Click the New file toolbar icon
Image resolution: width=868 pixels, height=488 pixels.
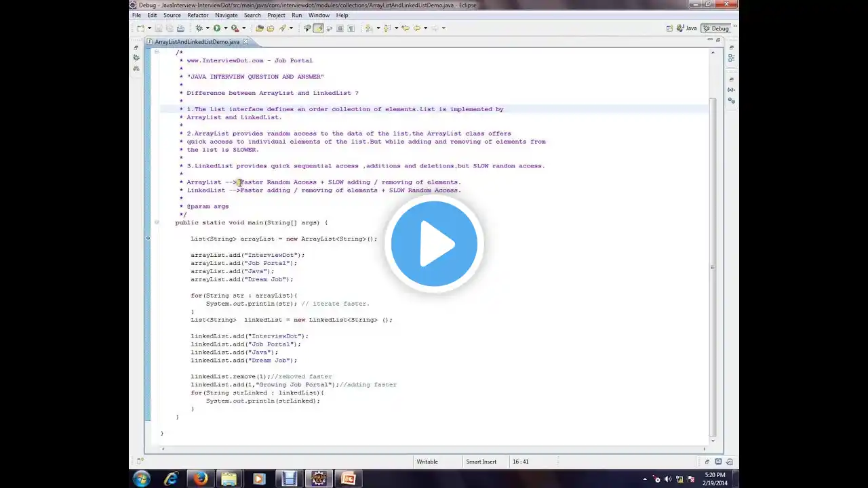[x=140, y=28]
